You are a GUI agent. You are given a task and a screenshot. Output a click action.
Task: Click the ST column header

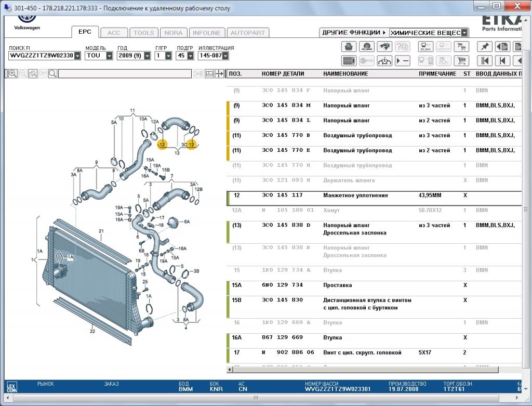click(467, 74)
